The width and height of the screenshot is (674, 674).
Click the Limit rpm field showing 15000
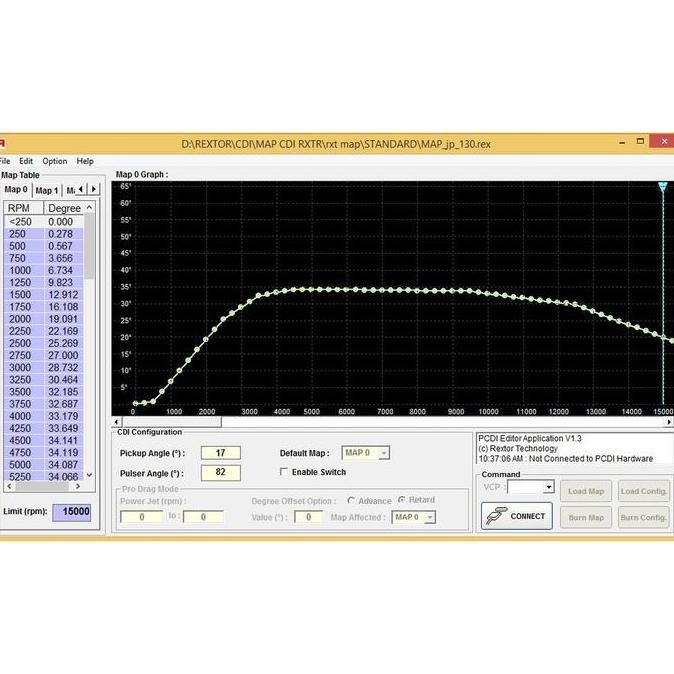tap(72, 512)
